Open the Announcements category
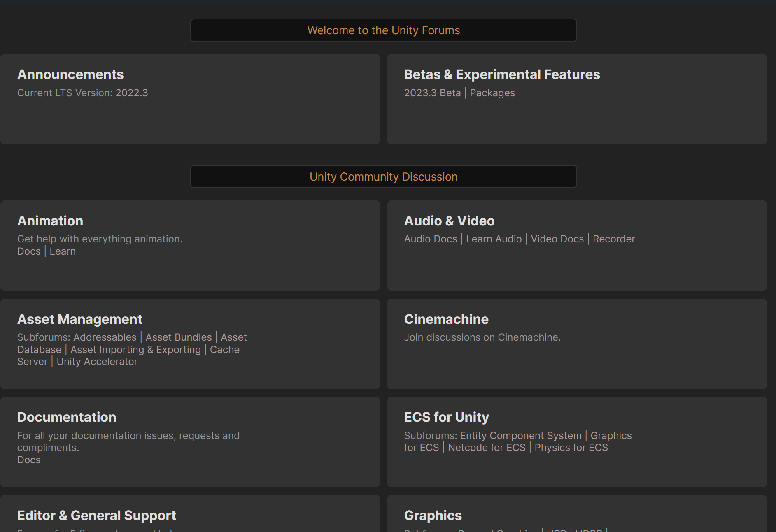Viewport: 776px width, 532px height. pos(70,74)
